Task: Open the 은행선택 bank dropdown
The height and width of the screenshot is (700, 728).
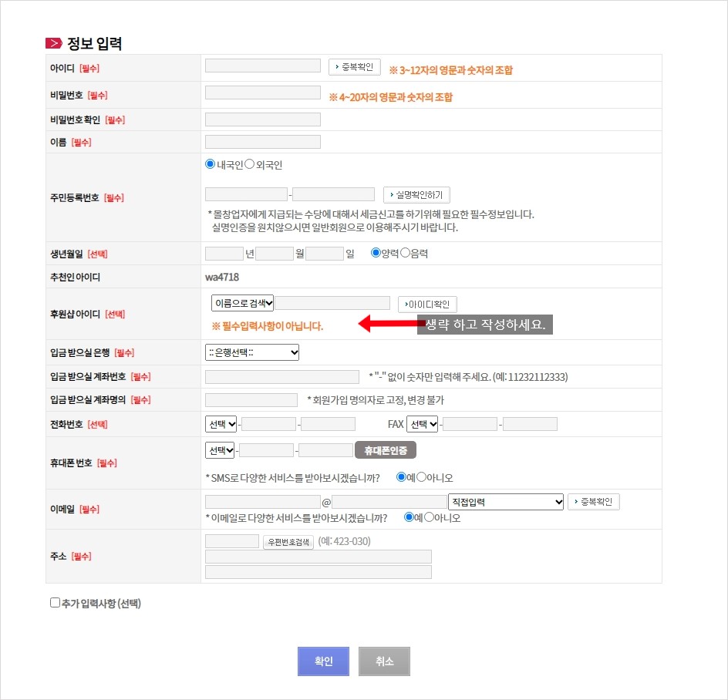Action: pyautogui.click(x=252, y=352)
